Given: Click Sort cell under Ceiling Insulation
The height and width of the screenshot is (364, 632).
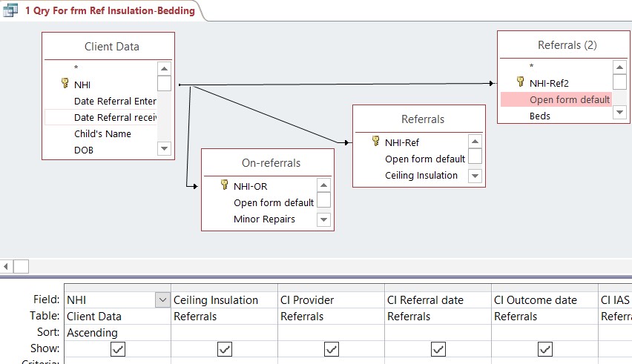Looking at the screenshot, I should point(224,333).
